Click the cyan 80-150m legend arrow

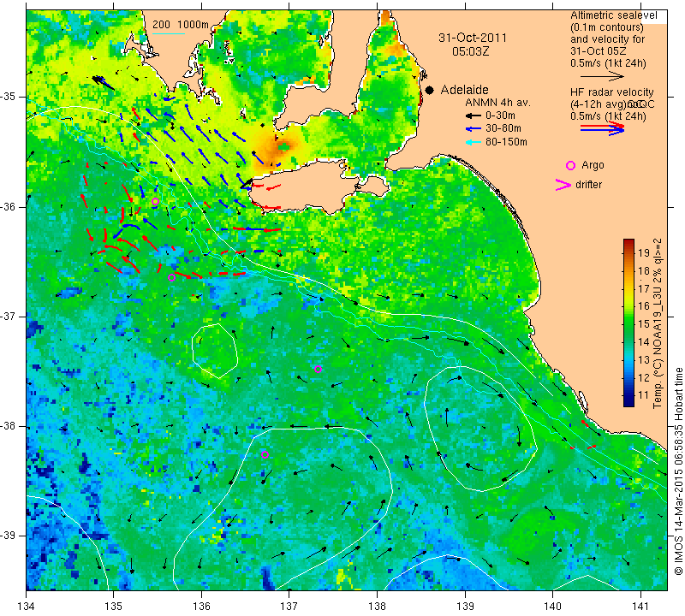[473, 142]
